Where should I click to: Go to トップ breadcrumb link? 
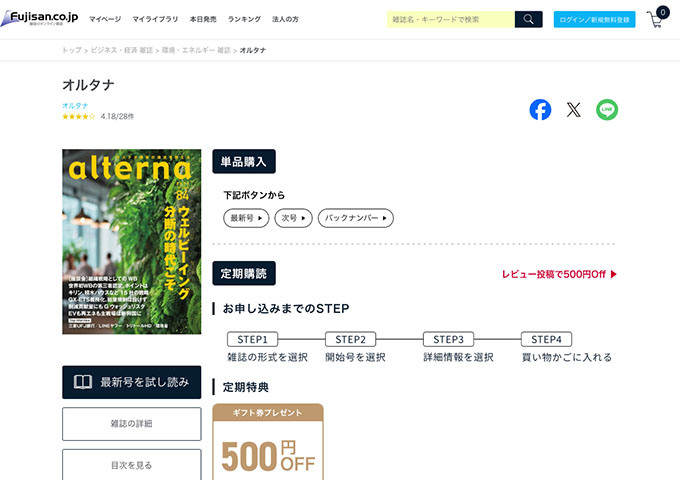[72, 50]
